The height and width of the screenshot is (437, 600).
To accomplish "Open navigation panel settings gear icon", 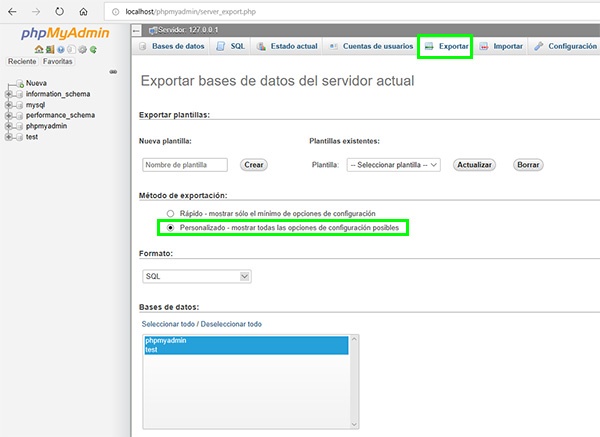I will [82, 49].
